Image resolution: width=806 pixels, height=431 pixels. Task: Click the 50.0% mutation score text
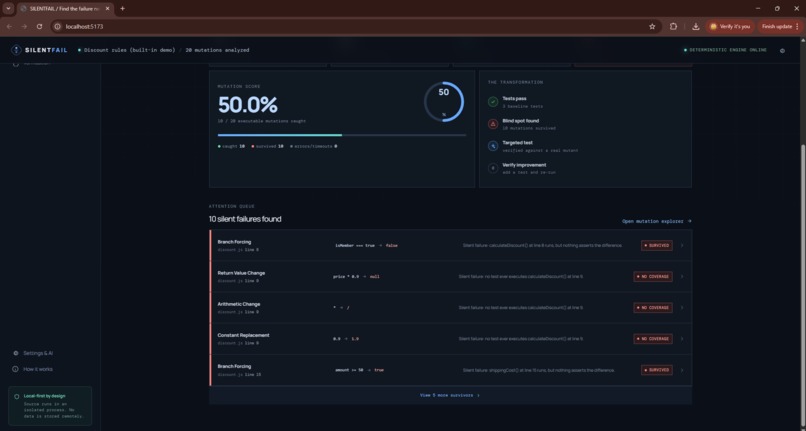point(248,105)
